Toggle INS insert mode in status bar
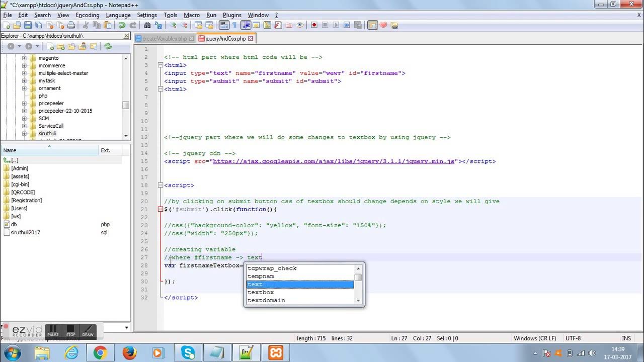The image size is (644, 362). click(626, 338)
